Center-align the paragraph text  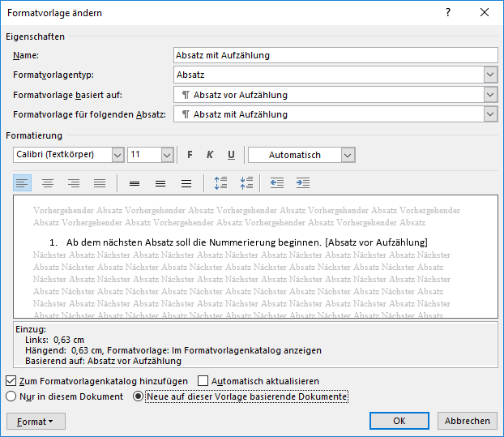click(48, 183)
